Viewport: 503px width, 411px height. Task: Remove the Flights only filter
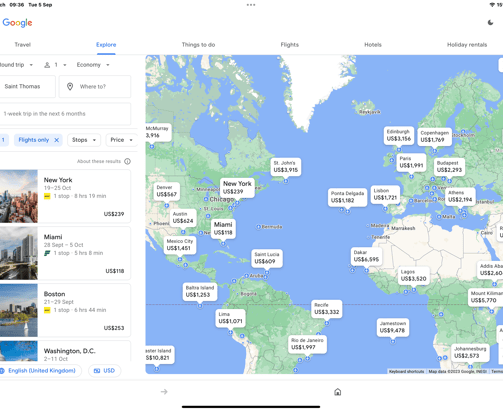(x=57, y=140)
